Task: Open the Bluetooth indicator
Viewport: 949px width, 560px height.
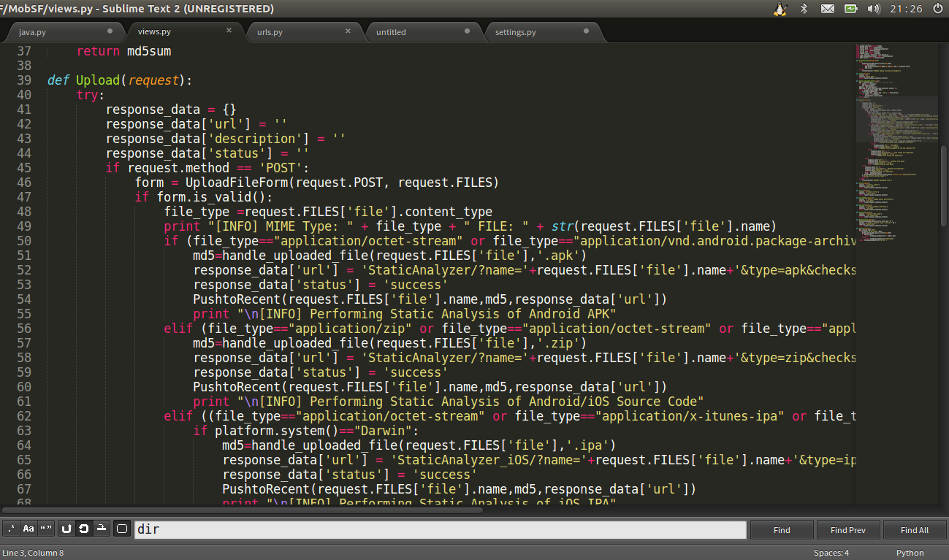Action: (804, 9)
